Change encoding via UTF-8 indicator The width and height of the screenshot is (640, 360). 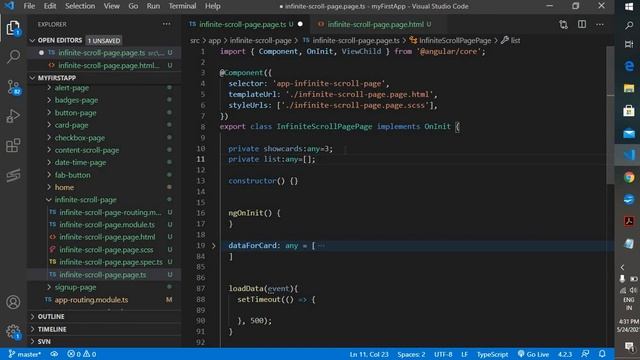click(x=443, y=354)
